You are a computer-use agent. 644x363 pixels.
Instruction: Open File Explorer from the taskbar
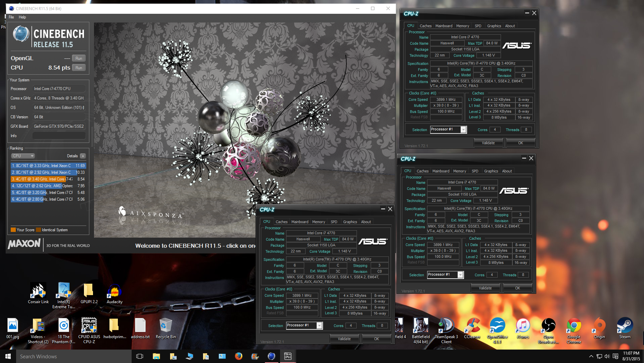click(x=156, y=356)
